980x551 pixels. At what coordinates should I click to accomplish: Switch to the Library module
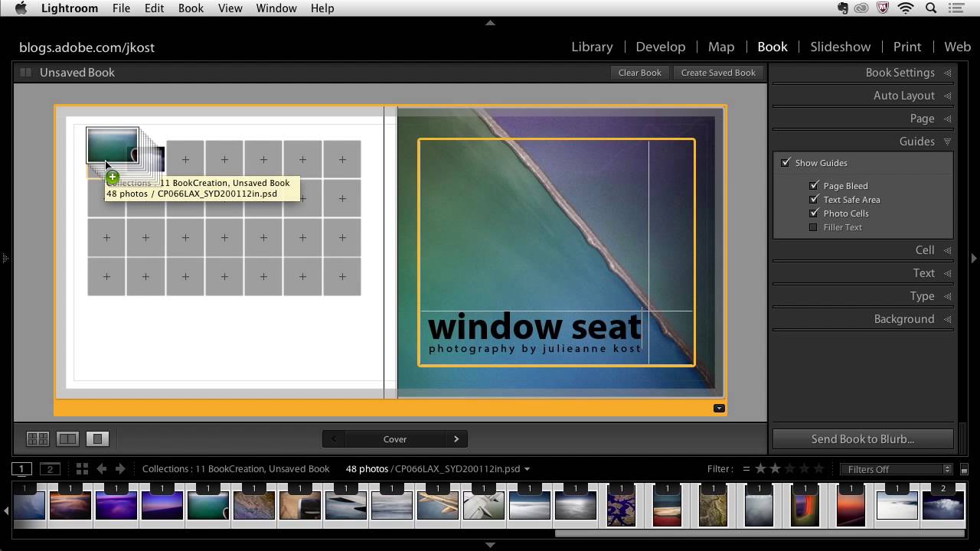pos(592,47)
